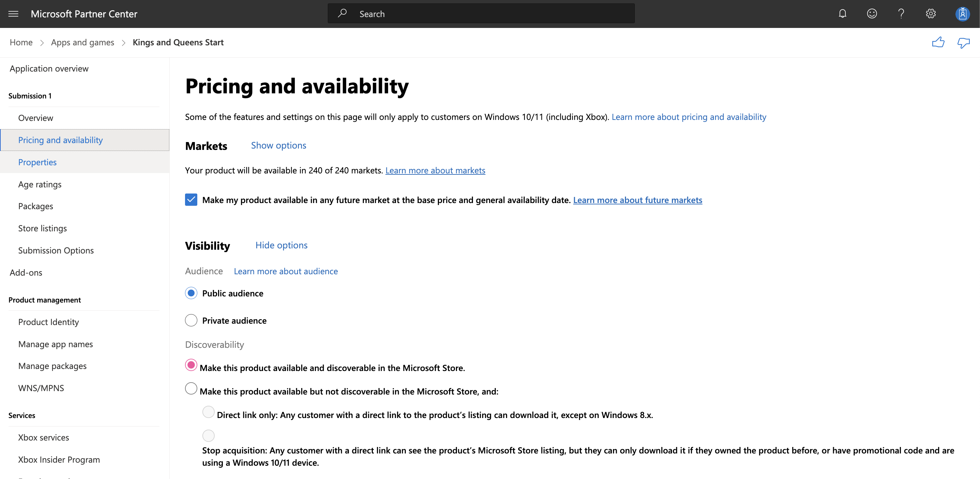The height and width of the screenshot is (479, 980).
Task: Open the smiley feedback icon
Action: 872,14
